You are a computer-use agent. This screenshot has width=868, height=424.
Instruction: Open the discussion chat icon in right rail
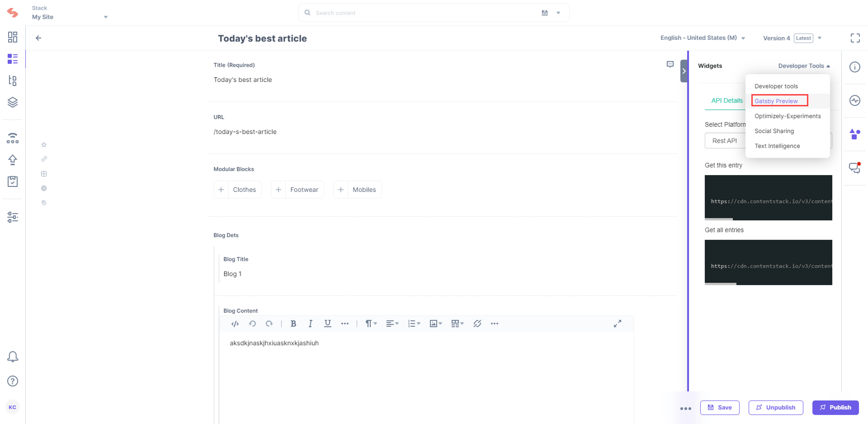854,168
